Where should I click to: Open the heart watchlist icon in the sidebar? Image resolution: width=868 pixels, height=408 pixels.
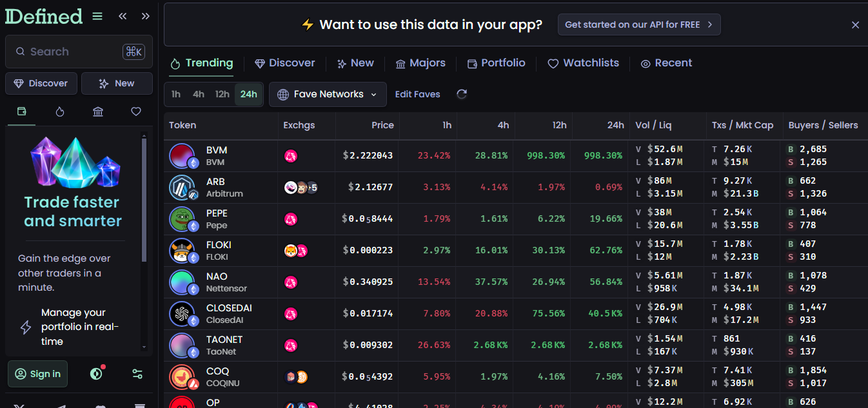(x=135, y=112)
